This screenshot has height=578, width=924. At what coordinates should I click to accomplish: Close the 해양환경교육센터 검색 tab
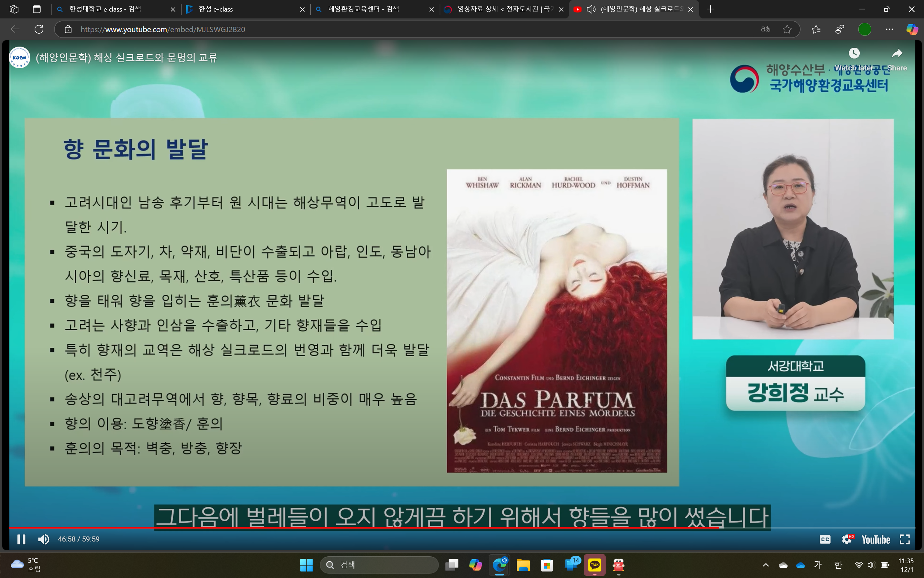(432, 9)
